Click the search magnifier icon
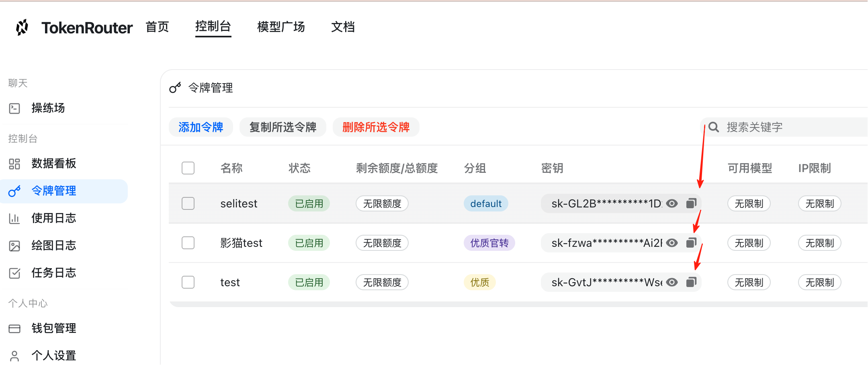The height and width of the screenshot is (365, 868). [714, 127]
